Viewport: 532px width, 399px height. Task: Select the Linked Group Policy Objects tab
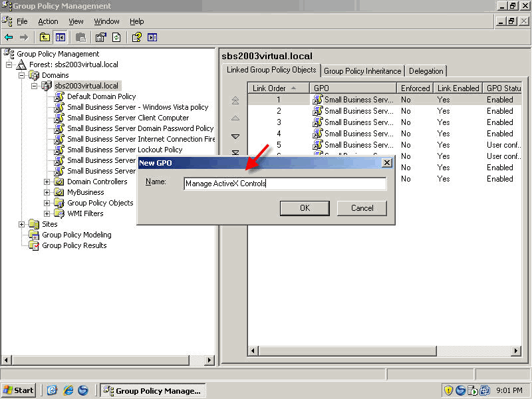click(271, 70)
